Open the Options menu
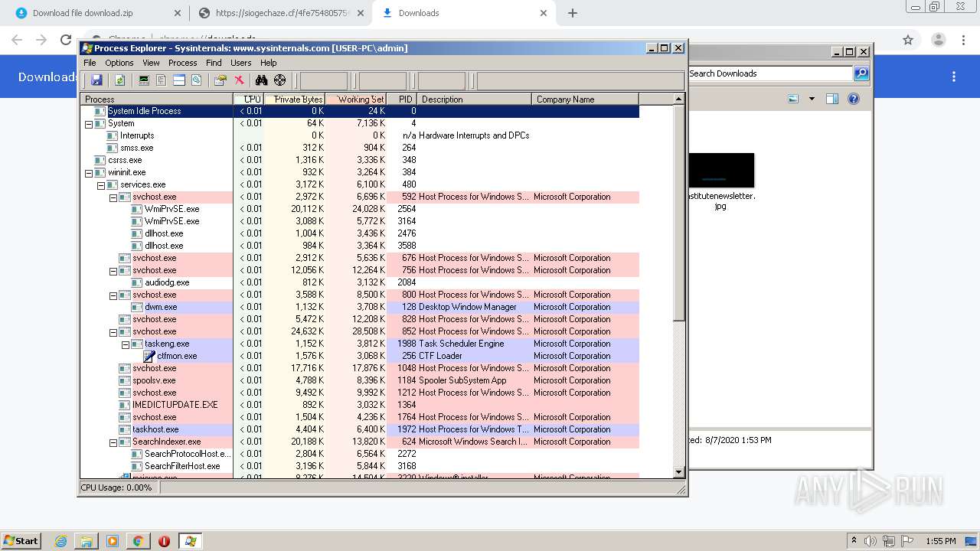This screenshot has width=980, height=551. tap(119, 63)
